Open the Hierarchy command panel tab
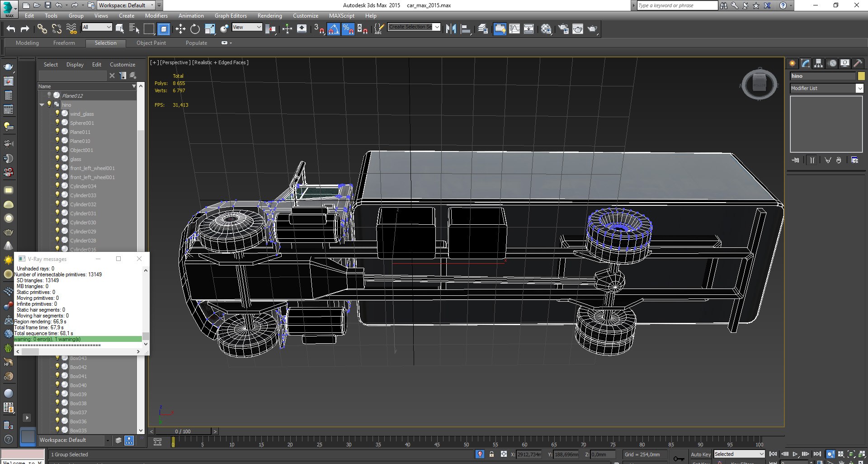 tap(818, 63)
